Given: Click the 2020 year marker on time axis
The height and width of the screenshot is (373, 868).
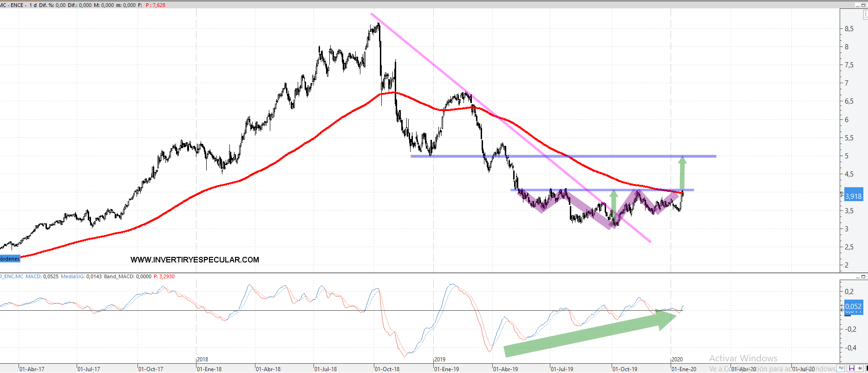Looking at the screenshot, I should click(x=677, y=359).
